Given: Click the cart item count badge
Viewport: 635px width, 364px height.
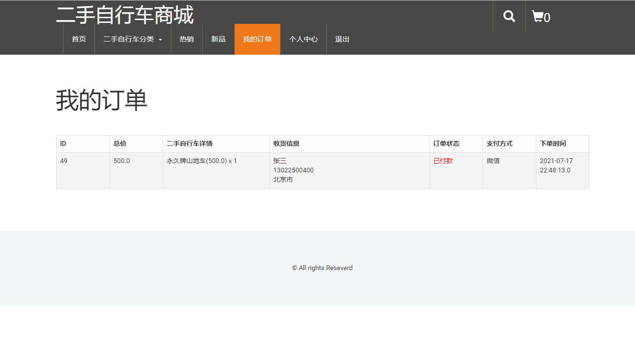Looking at the screenshot, I should tap(547, 17).
